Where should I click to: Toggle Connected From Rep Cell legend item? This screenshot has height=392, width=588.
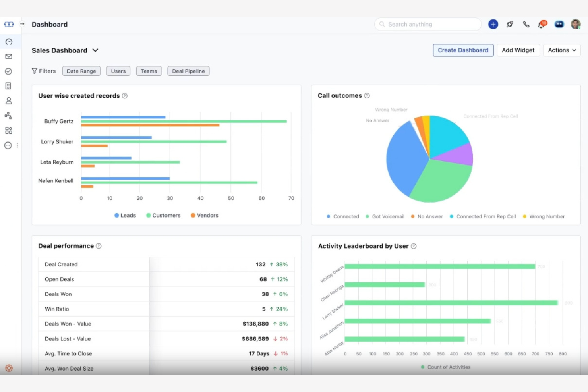483,216
